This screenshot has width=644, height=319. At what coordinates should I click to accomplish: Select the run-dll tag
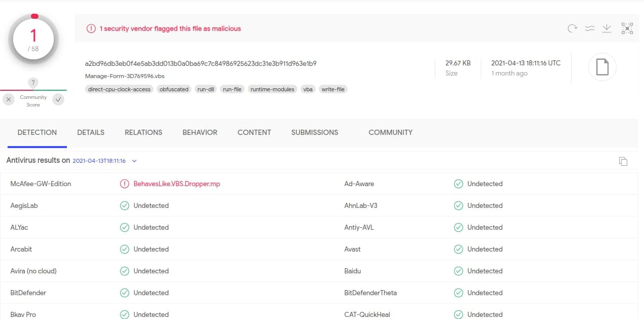coord(206,89)
